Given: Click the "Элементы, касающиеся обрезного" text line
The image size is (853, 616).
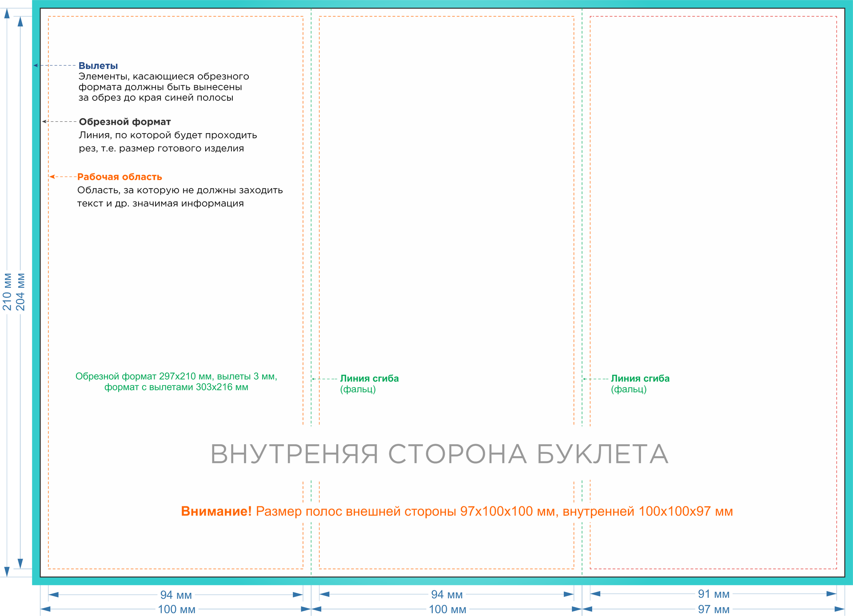Looking at the screenshot, I should pyautogui.click(x=164, y=76).
